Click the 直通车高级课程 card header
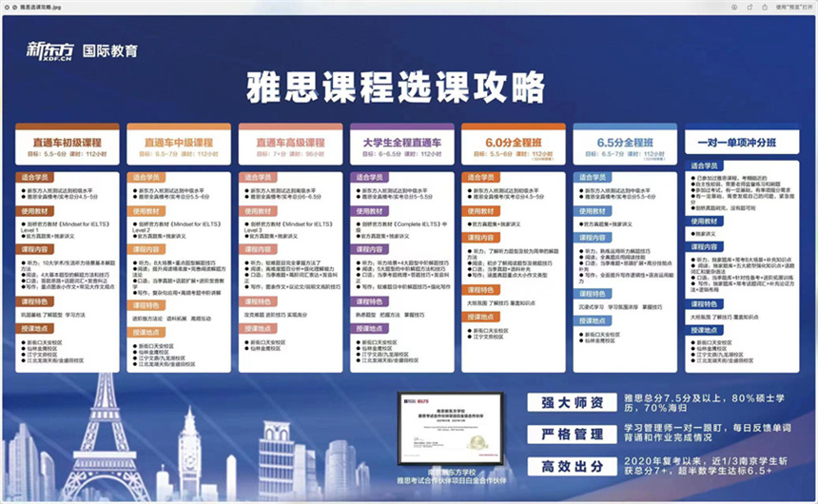The image size is (818, 504). pos(291,141)
